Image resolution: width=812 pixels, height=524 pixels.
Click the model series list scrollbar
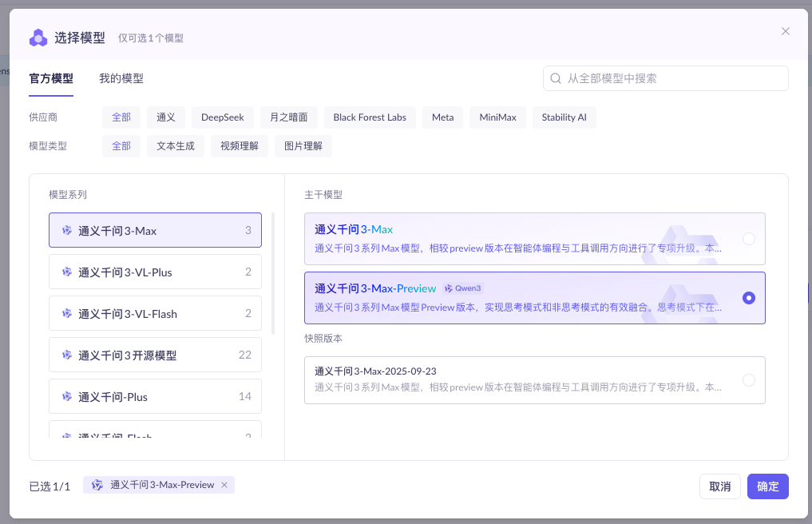coord(273,273)
